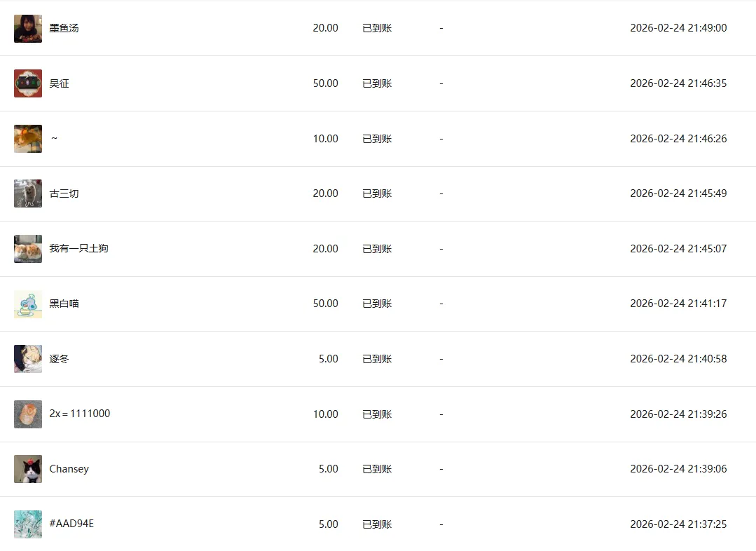Click the username Chansey
The image size is (756, 551).
[69, 469]
